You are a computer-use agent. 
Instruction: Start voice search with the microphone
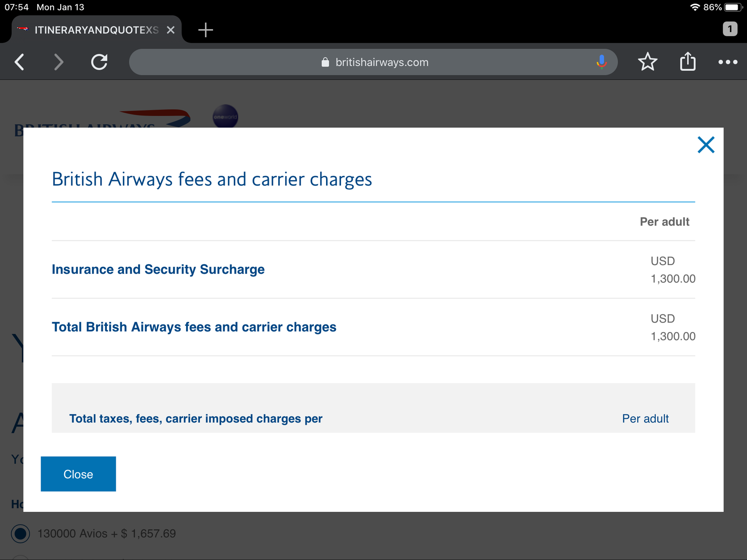601,62
